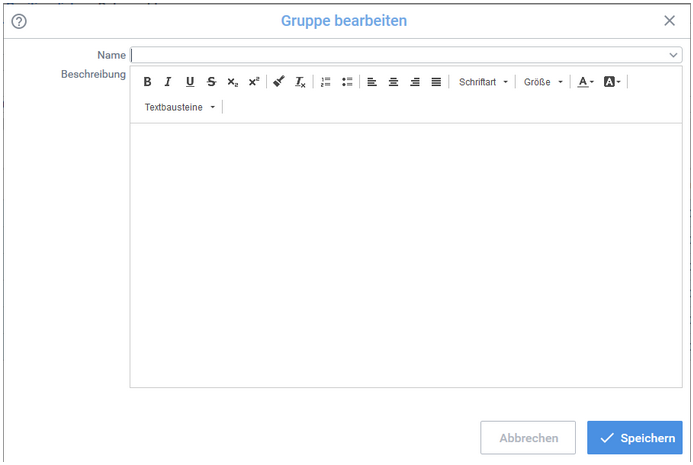Viewport: 693px width, 465px height.
Task: Apply strikethrough to text
Action: (211, 82)
